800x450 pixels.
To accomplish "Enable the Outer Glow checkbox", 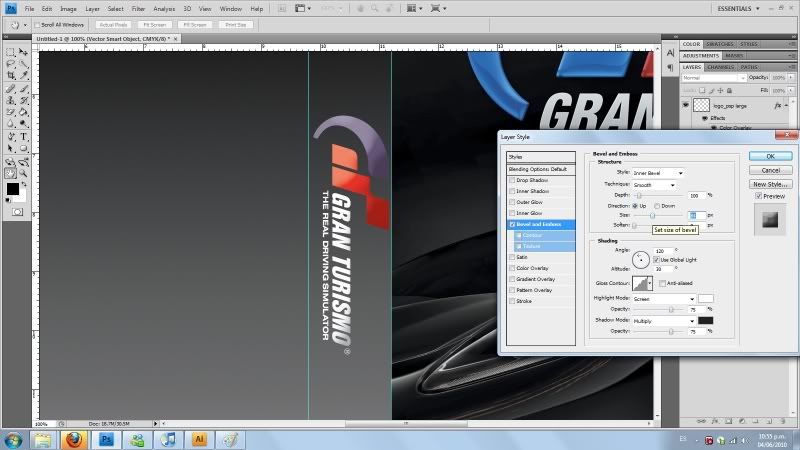I will 512,202.
